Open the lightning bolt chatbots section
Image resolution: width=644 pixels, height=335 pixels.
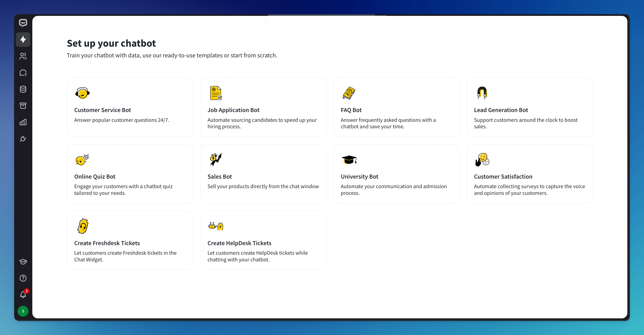(23, 40)
